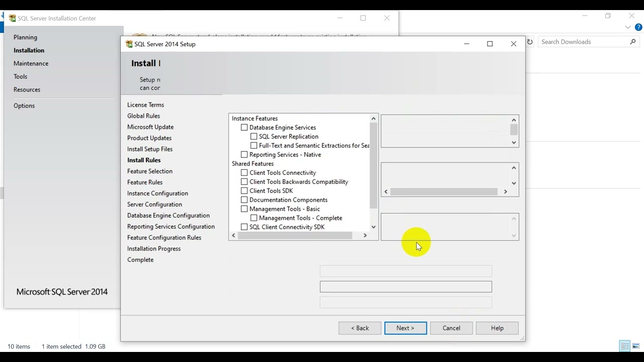Image resolution: width=644 pixels, height=362 pixels.
Task: Click the middle directory text field
Action: pos(406,287)
